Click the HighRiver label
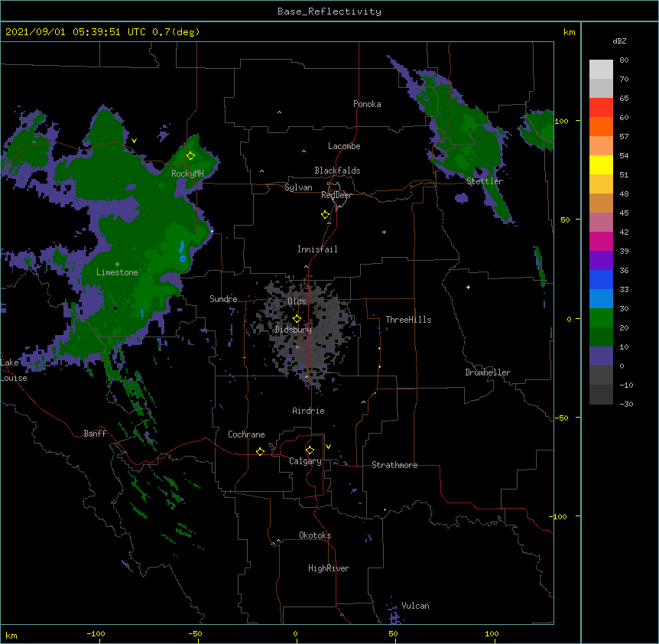Image resolution: width=659 pixels, height=644 pixels. click(x=329, y=568)
